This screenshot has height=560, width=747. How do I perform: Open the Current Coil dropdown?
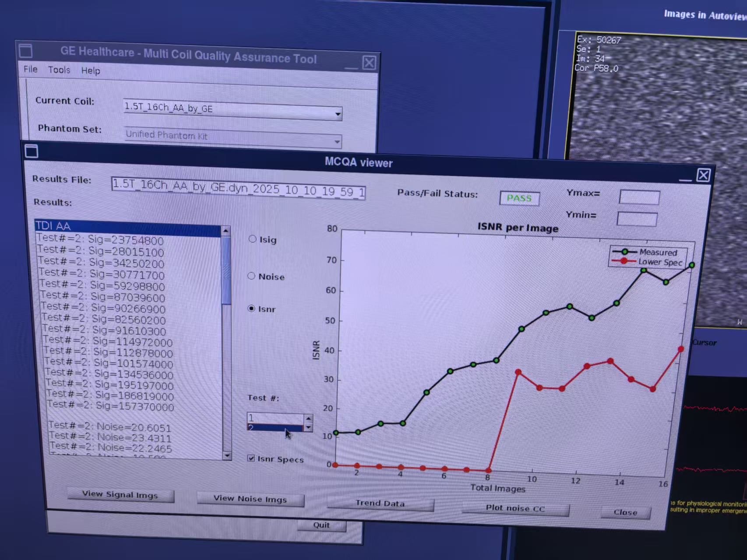[x=338, y=114]
